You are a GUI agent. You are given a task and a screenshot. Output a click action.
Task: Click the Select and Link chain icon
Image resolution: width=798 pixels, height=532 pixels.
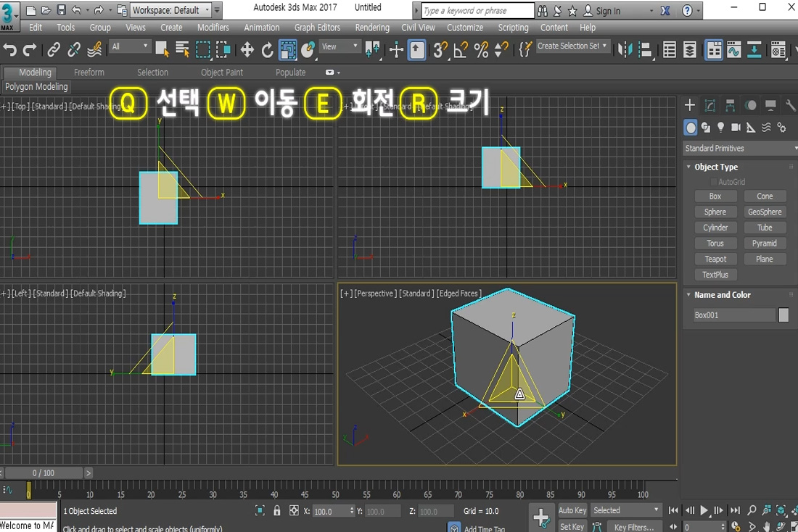(x=54, y=49)
